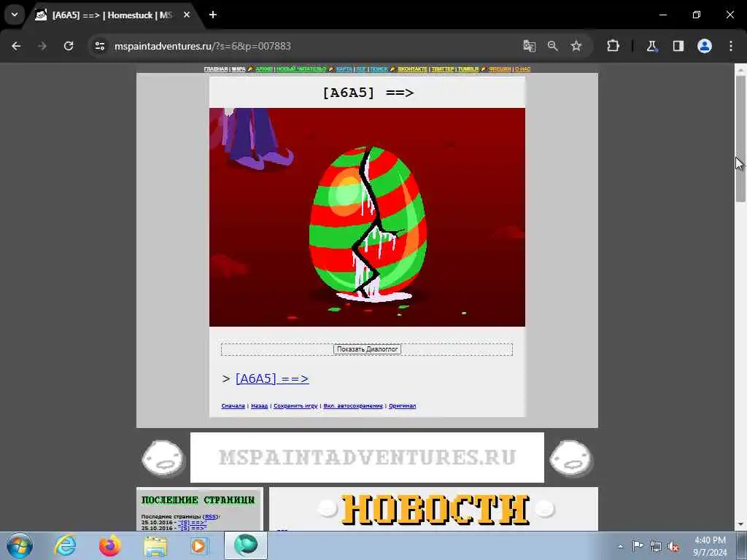Open the ВКОНТАКТЕ nav link
The image size is (747, 560).
(x=413, y=69)
